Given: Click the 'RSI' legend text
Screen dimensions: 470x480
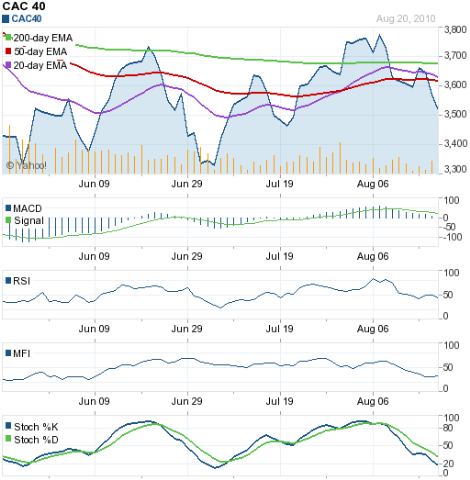Looking at the screenshot, I should pyautogui.click(x=22, y=281).
